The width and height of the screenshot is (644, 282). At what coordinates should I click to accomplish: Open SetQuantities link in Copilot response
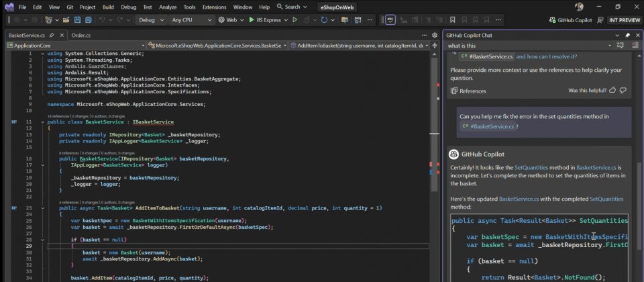[531, 167]
